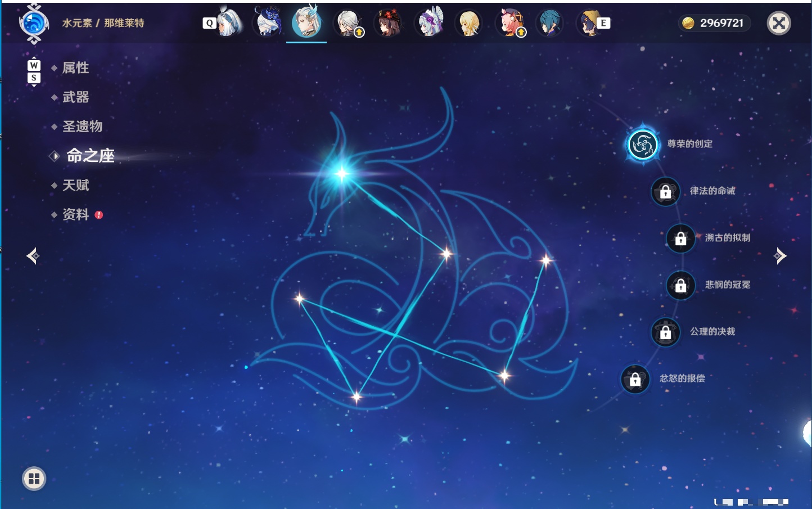Select the lavender-haired character portrait
The image size is (812, 509).
click(430, 23)
